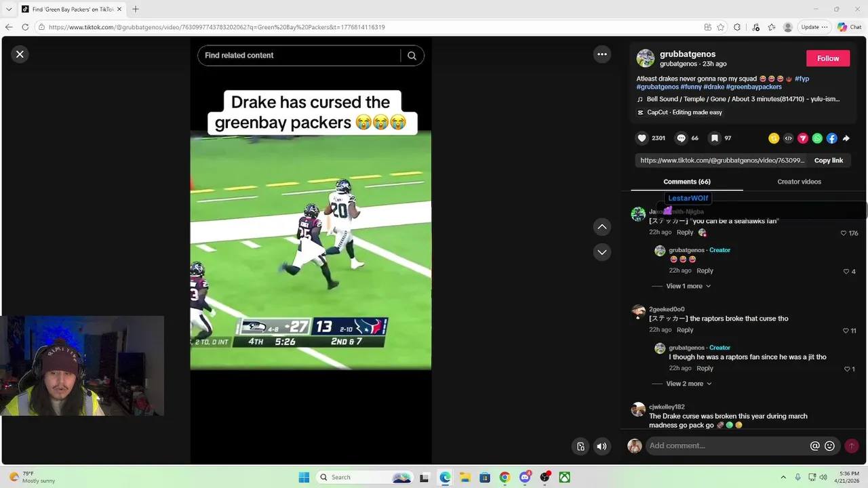Open the Xbox app in taskbar
868x488 pixels.
(564, 477)
